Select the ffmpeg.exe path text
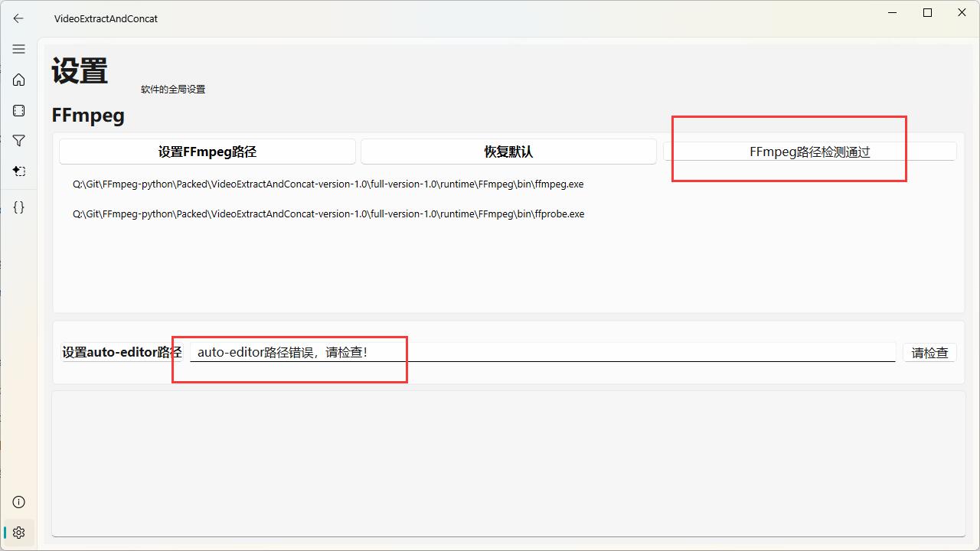 (328, 184)
